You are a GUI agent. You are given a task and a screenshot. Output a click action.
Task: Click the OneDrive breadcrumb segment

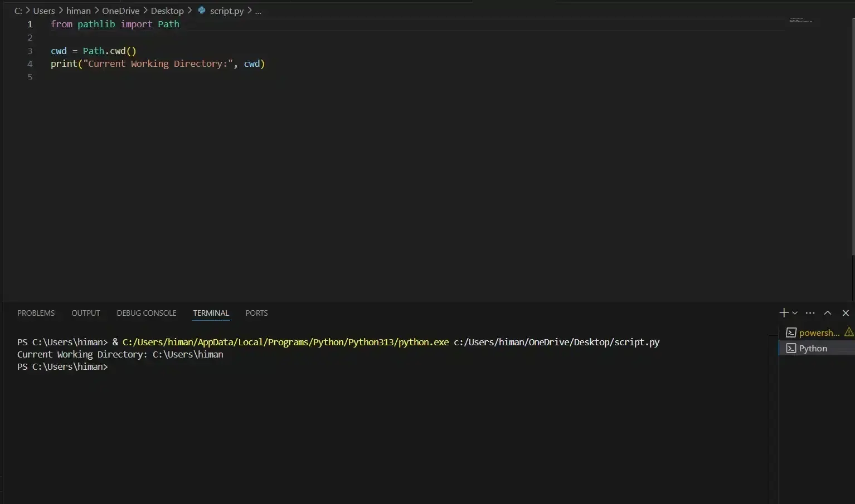(x=120, y=11)
